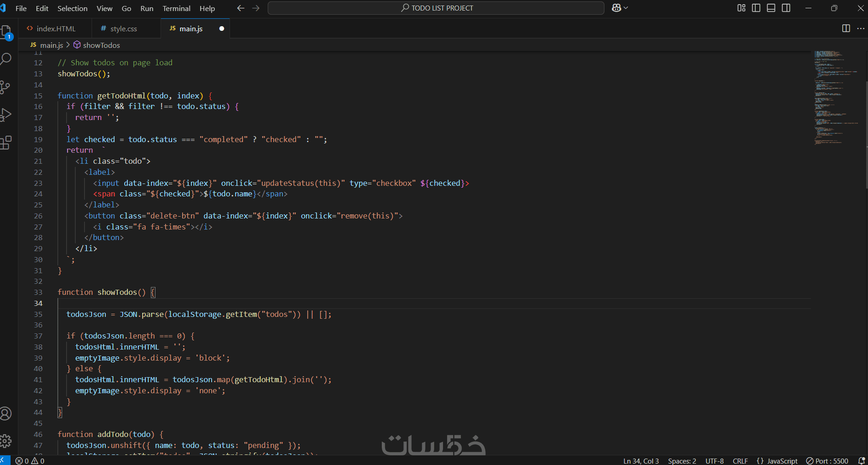Viewport: 868px width, 465px height.
Task: Open the Terminal menu
Action: tap(176, 8)
